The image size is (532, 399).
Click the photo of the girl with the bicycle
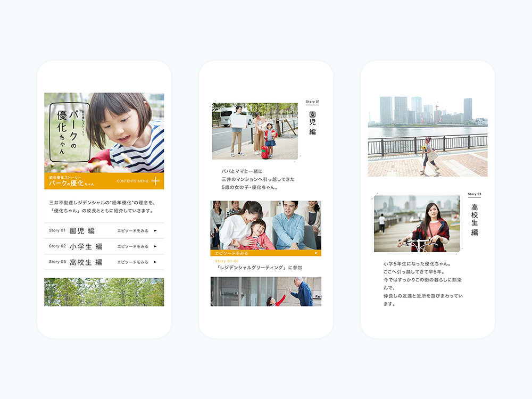(417, 223)
